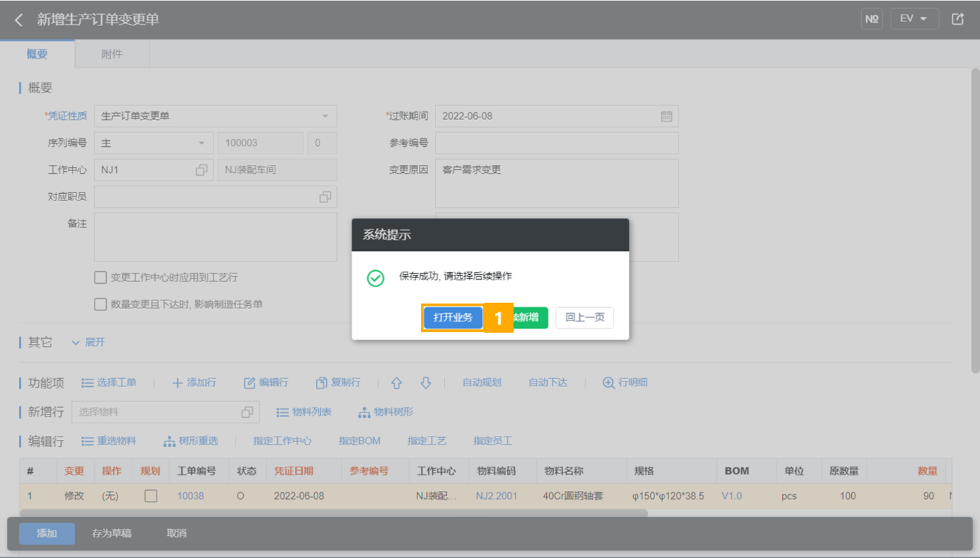The width and height of the screenshot is (980, 558).
Task: Click the 变更 column header
Action: click(x=74, y=471)
